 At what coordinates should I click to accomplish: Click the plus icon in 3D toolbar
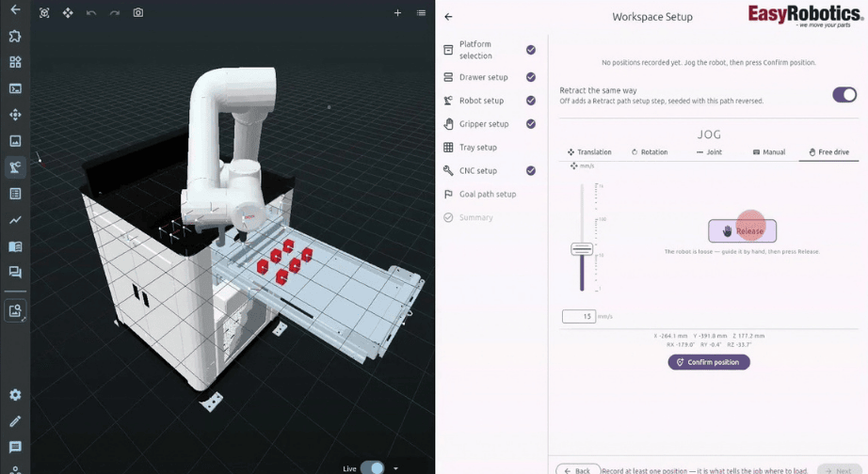pyautogui.click(x=397, y=13)
